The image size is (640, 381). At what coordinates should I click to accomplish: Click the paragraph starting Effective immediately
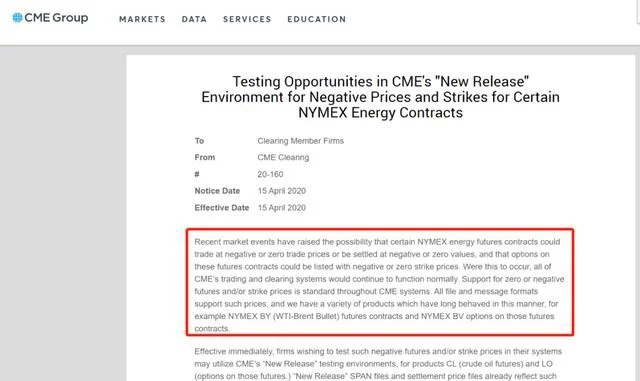tap(378, 363)
